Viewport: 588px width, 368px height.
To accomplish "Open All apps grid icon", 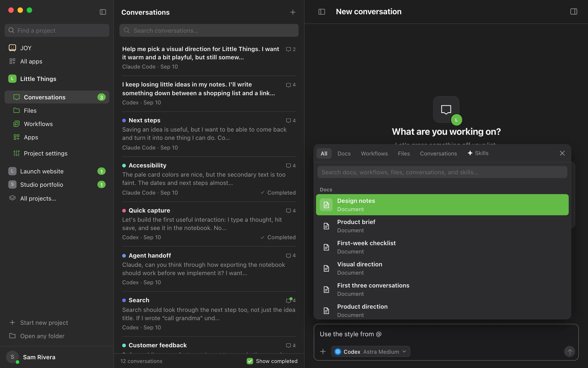I will [12, 61].
